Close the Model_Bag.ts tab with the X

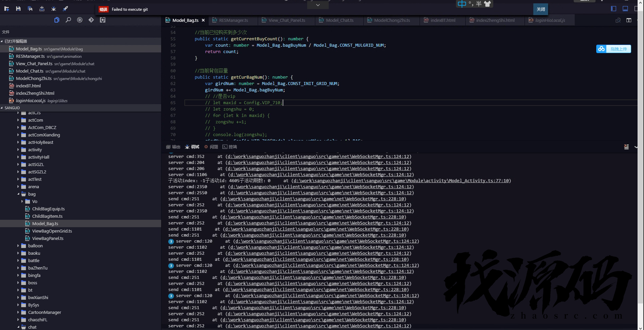[x=203, y=20]
